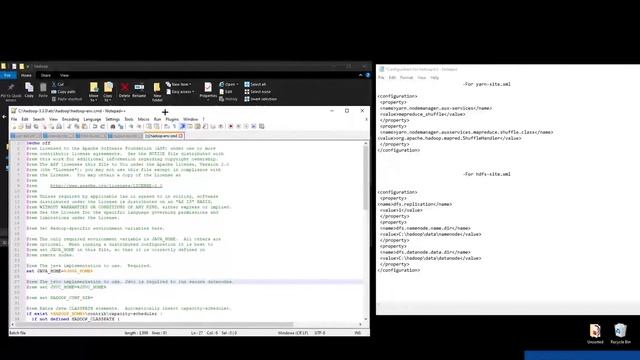Open the Format menu in Notepad window
This screenshot has width=640, height=360.
[406, 78]
